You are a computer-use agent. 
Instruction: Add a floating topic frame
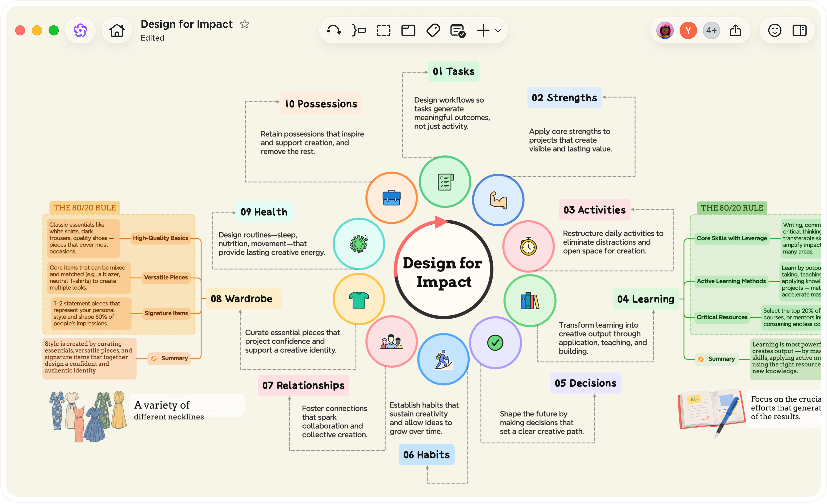click(408, 30)
